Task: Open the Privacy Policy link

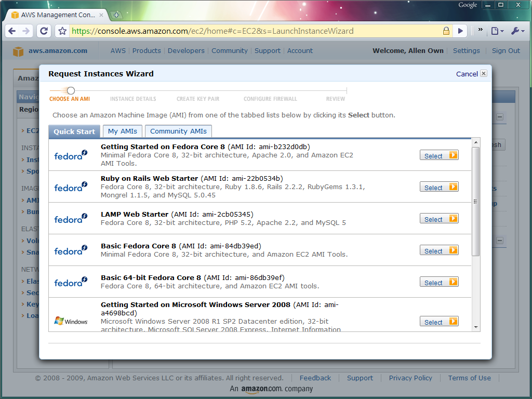Action: tap(410, 378)
